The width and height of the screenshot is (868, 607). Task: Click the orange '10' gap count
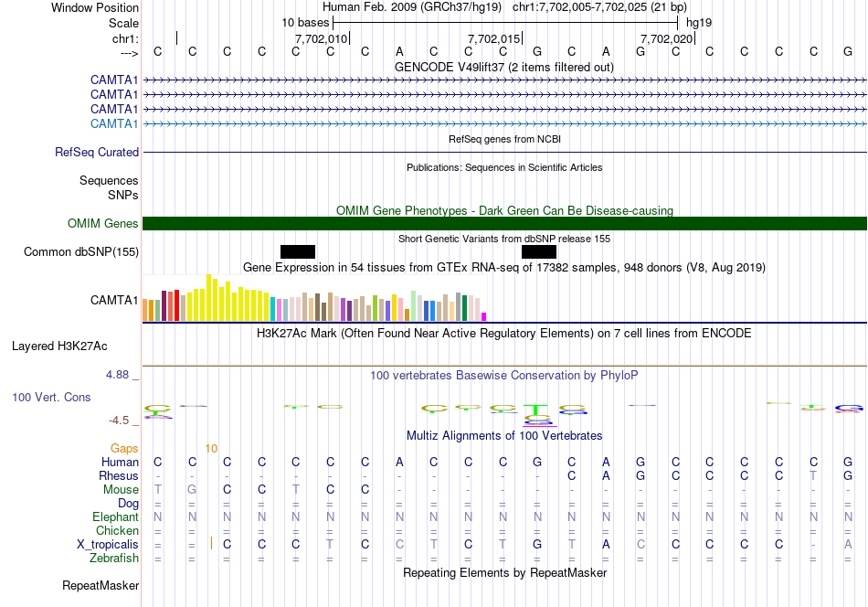point(211,449)
